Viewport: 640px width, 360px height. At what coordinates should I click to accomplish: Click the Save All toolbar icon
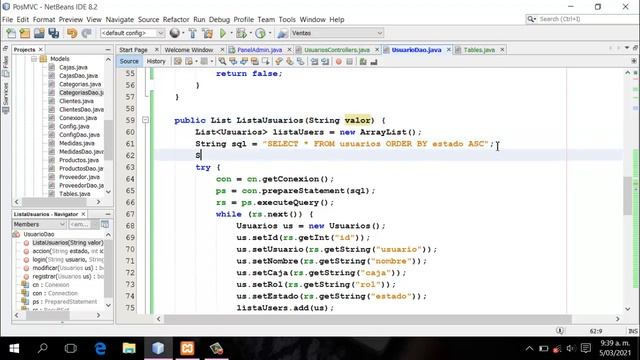(53, 33)
